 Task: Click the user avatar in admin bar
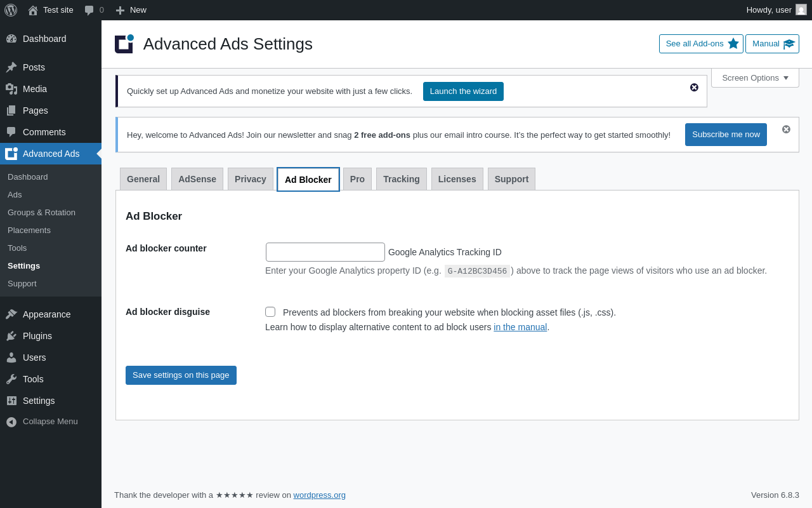coord(801,10)
